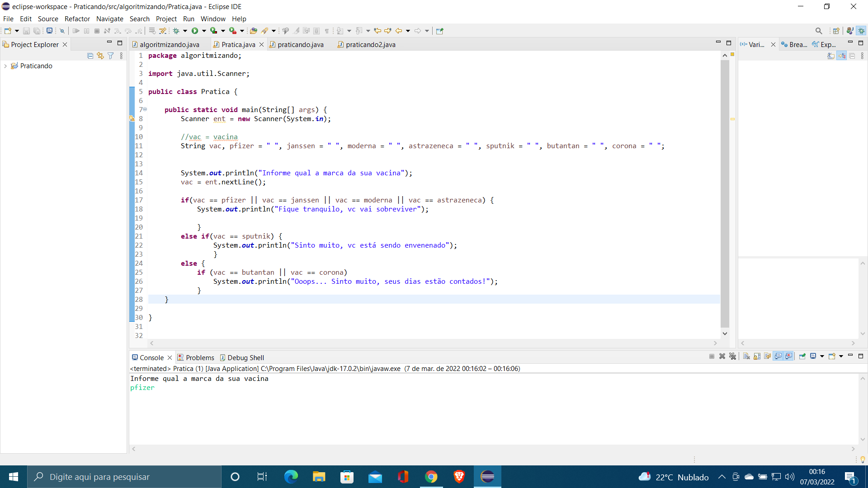Image resolution: width=868 pixels, height=488 pixels.
Task: Close the Pratica.java editor tab
Action: tap(261, 44)
